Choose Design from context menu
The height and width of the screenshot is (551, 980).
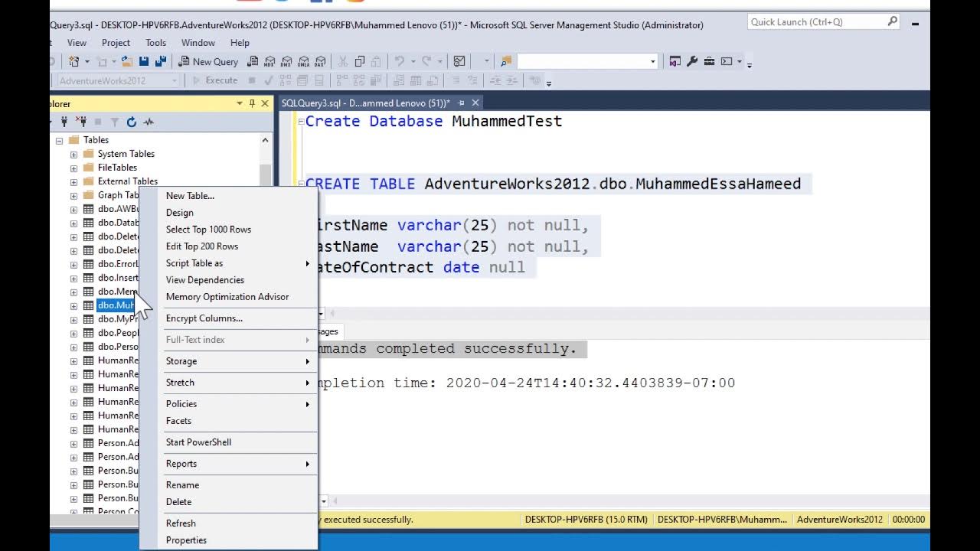pyautogui.click(x=180, y=213)
